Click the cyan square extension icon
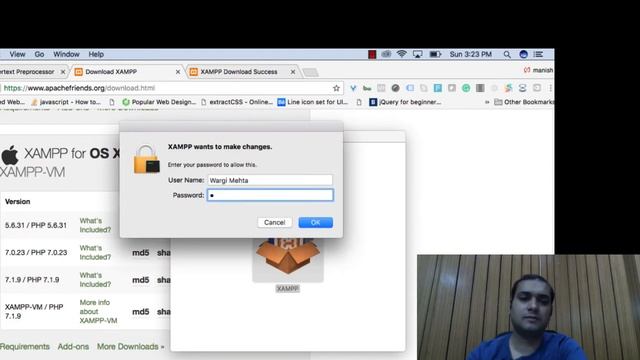Screen dimensions: 640x360 [x=438, y=88]
